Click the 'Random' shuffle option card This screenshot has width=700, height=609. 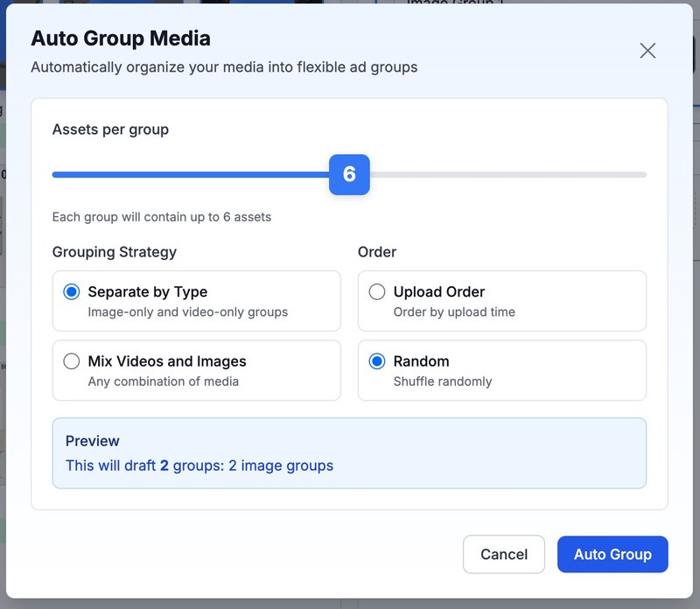(501, 370)
